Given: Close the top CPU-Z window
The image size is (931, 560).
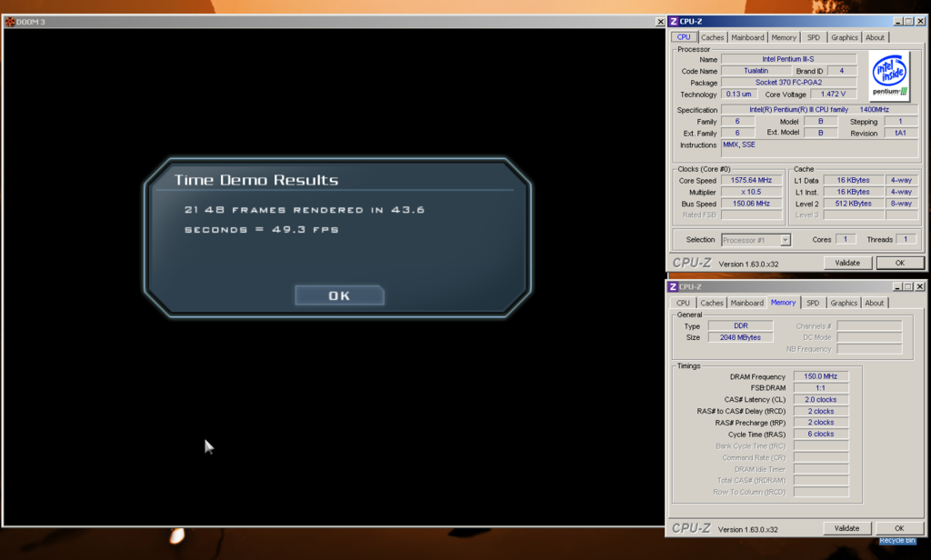Looking at the screenshot, I should tap(920, 22).
